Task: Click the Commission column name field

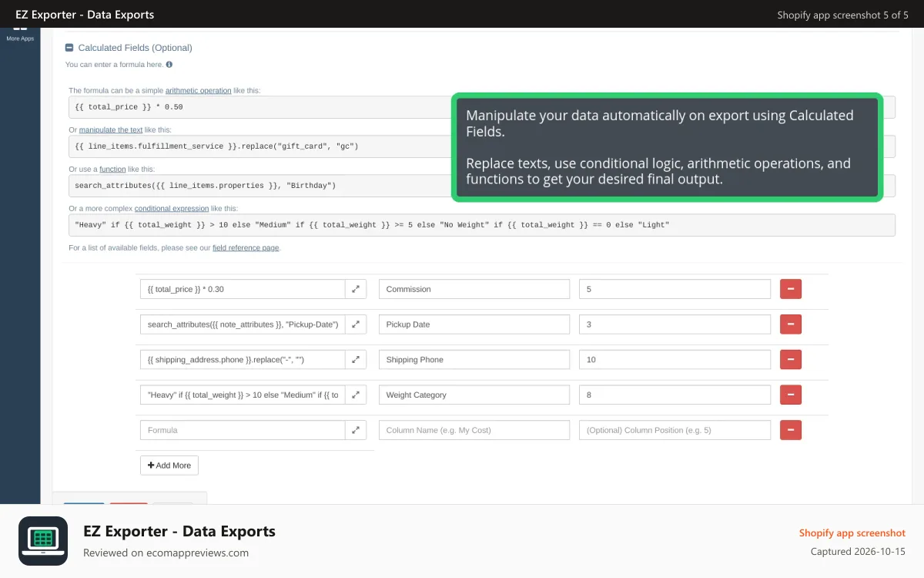Action: pyautogui.click(x=474, y=289)
